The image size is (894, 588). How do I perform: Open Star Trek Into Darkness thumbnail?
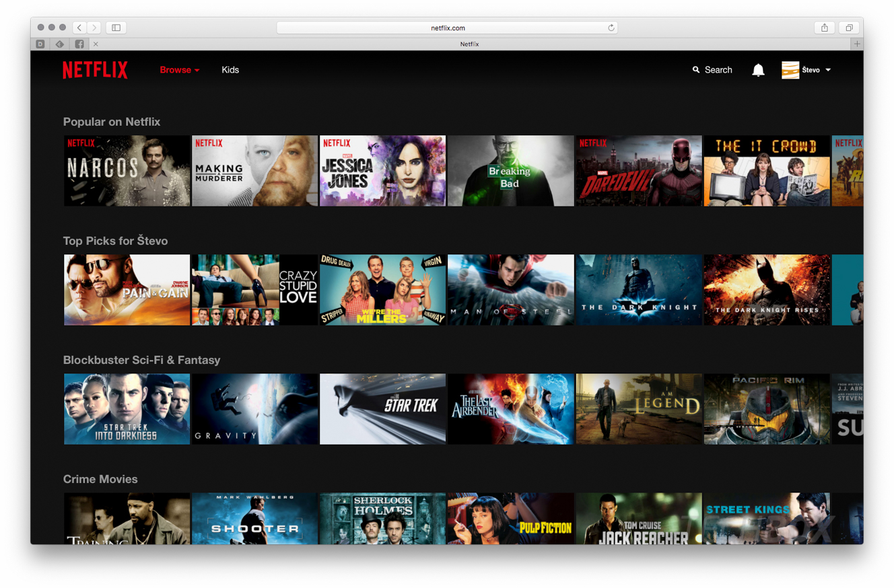coord(127,409)
